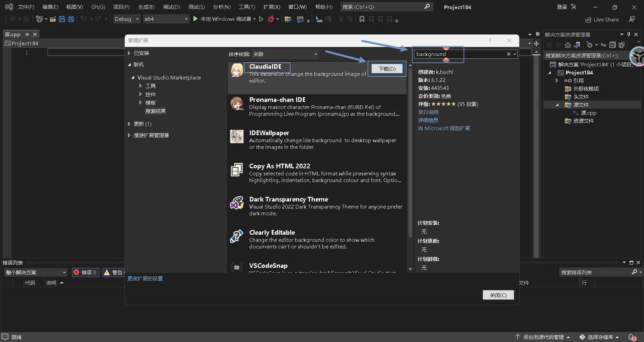Click show all files icon in Solution Explorer
Viewport: 644px width, 342px height.
coord(622,45)
